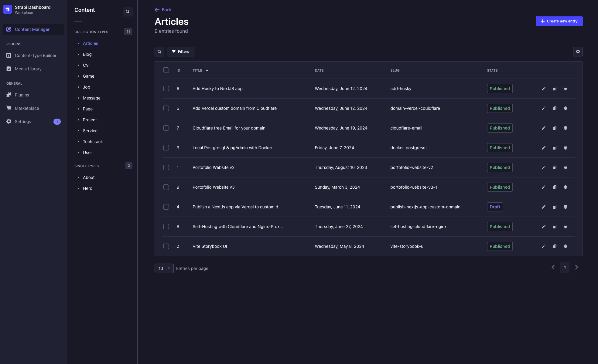Delete the Portofolio Website v2 entry

[565, 167]
